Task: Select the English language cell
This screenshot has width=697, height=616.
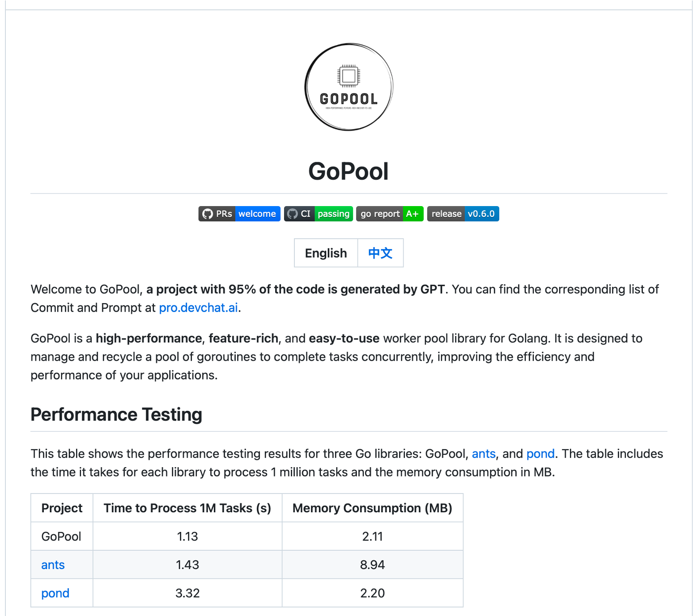Action: pos(326,253)
